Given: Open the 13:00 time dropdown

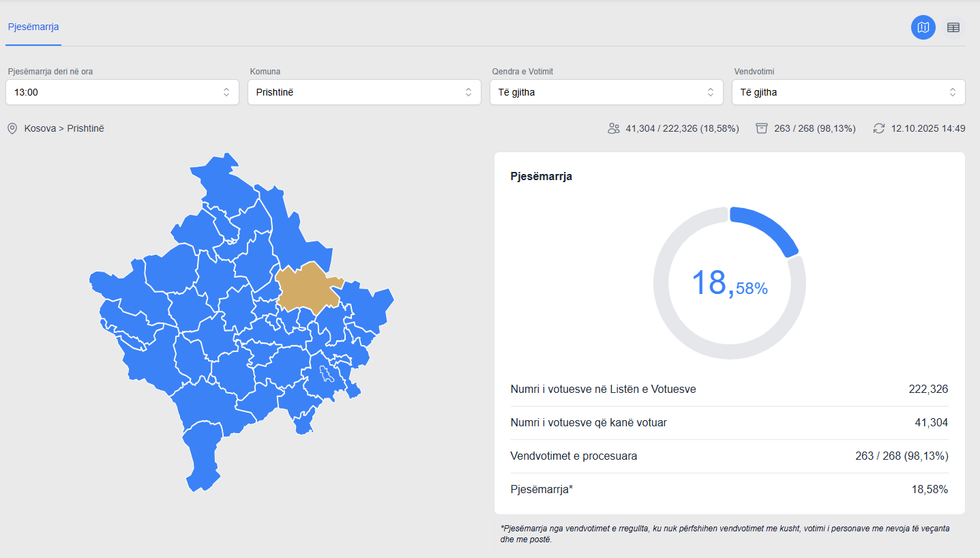Looking at the screenshot, I should (121, 92).
